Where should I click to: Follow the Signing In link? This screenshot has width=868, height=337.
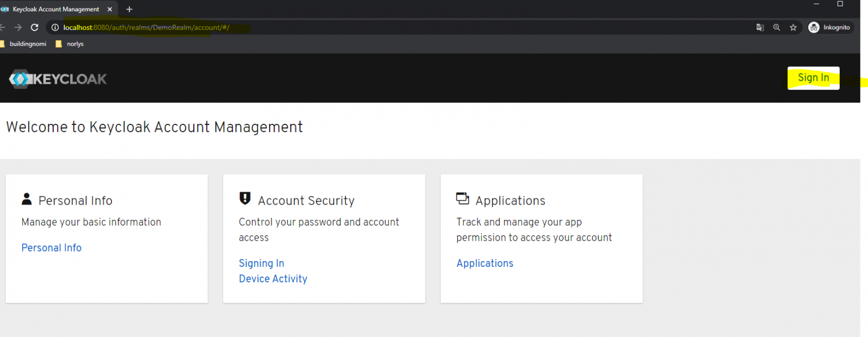[261, 263]
